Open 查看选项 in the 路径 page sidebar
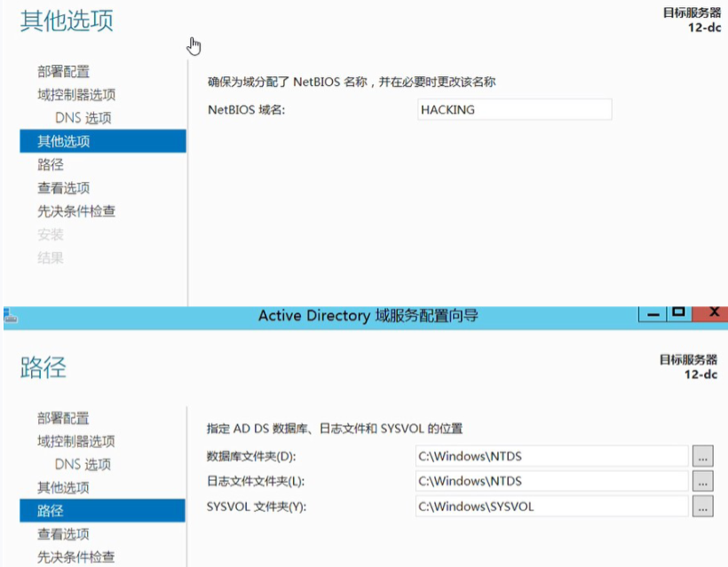 (63, 534)
